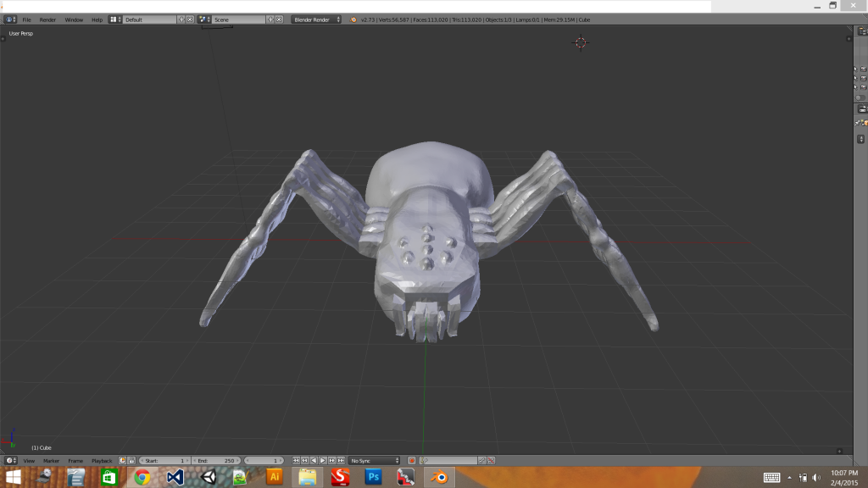Toggle automatic keyframe record button
The image size is (868, 488).
pos(411,460)
